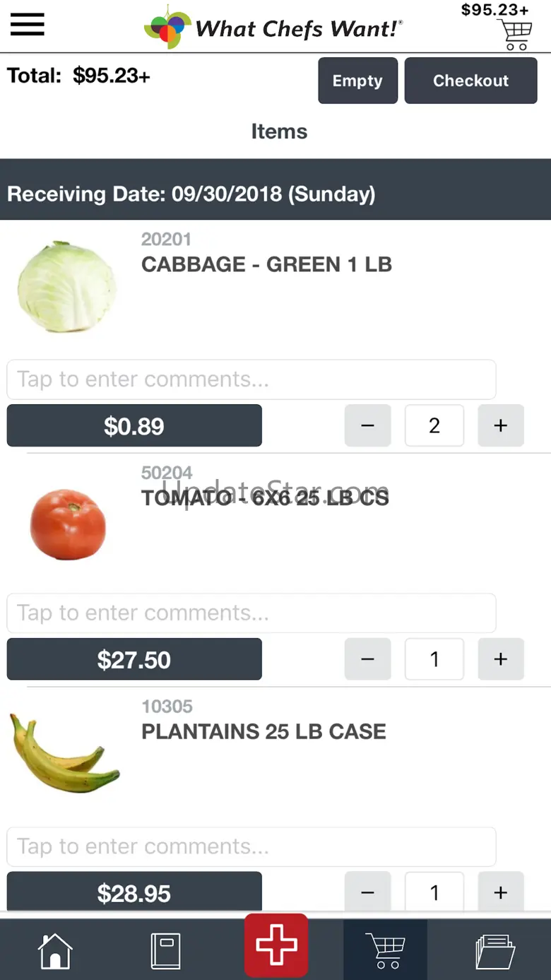Proceed to Checkout
The height and width of the screenshot is (980, 551).
point(470,81)
